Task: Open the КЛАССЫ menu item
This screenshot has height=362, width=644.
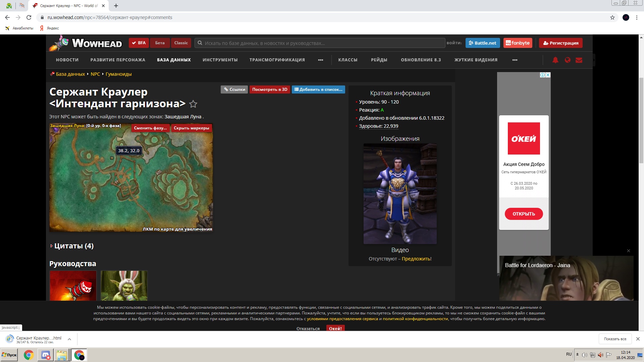Action: (x=348, y=60)
